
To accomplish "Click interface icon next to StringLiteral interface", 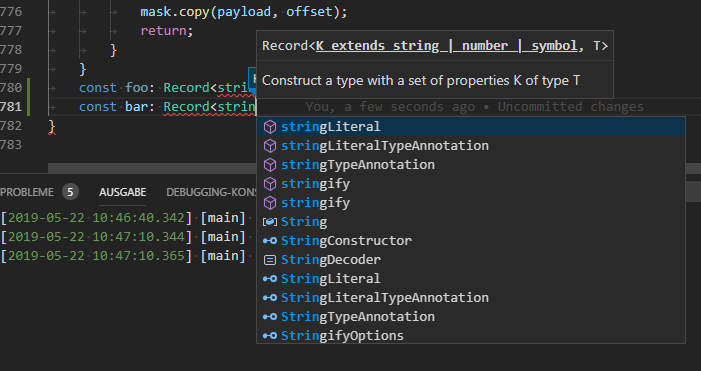I will pyautogui.click(x=270, y=279).
